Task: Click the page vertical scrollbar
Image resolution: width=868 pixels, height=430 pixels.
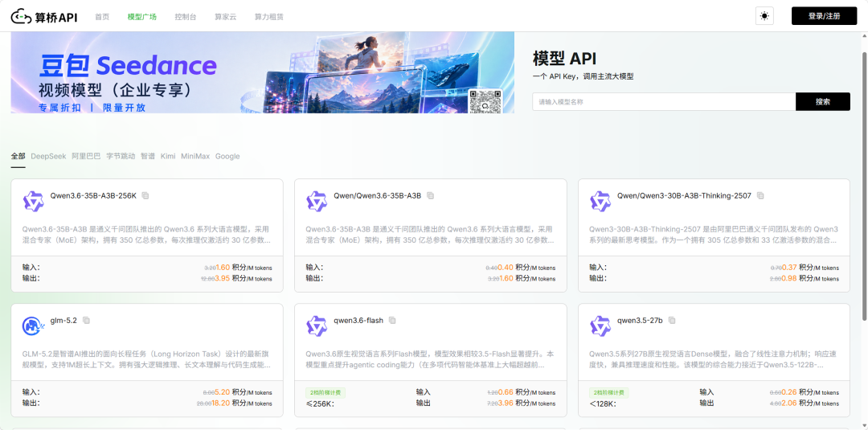Action: [865, 186]
